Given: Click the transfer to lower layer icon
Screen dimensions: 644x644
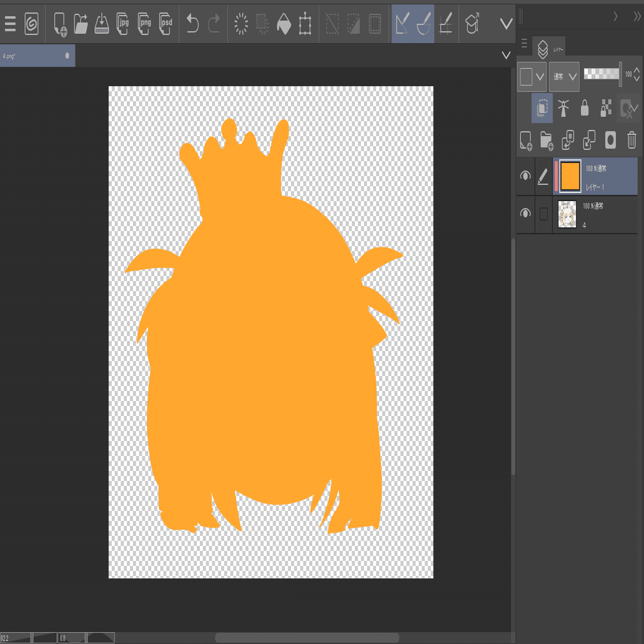Looking at the screenshot, I should click(x=568, y=140).
